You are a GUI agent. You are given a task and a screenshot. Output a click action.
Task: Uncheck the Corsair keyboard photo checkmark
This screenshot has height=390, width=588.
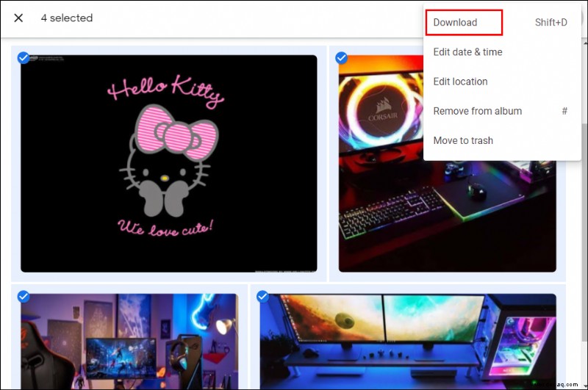341,58
